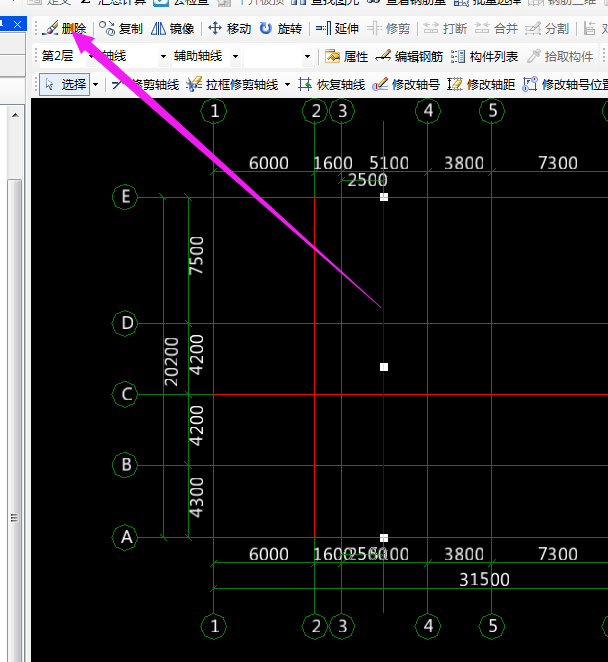This screenshot has width=608, height=662.
Task: Click the 4300 dimension text
Action: coord(196,497)
